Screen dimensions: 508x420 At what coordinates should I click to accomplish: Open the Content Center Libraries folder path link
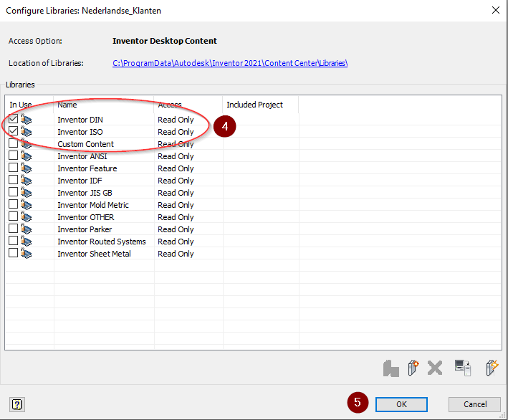(230, 63)
